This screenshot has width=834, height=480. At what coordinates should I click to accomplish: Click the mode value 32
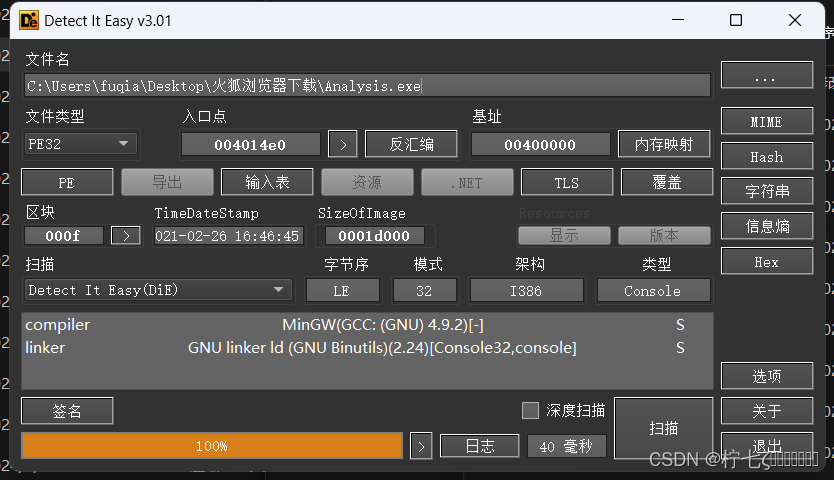pos(424,291)
